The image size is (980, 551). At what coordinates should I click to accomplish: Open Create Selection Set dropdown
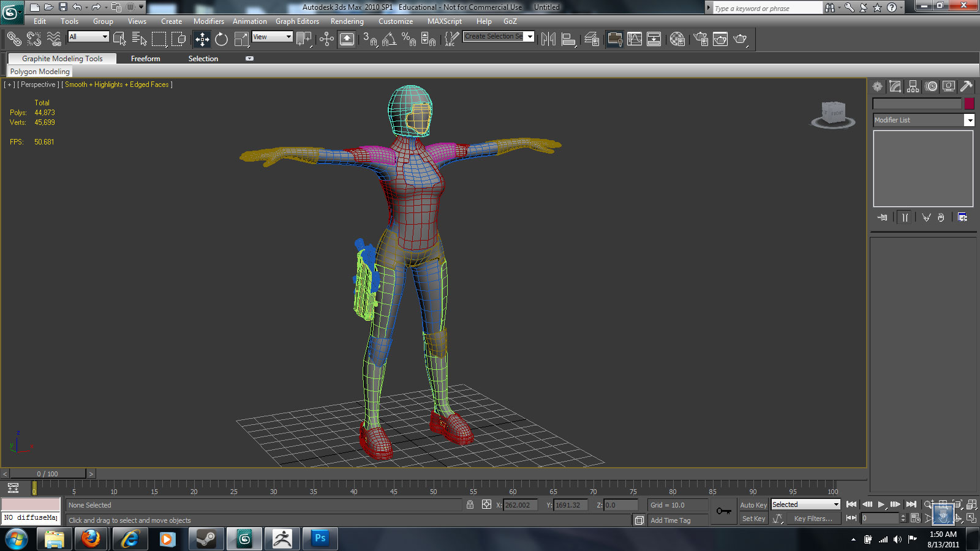pyautogui.click(x=530, y=36)
